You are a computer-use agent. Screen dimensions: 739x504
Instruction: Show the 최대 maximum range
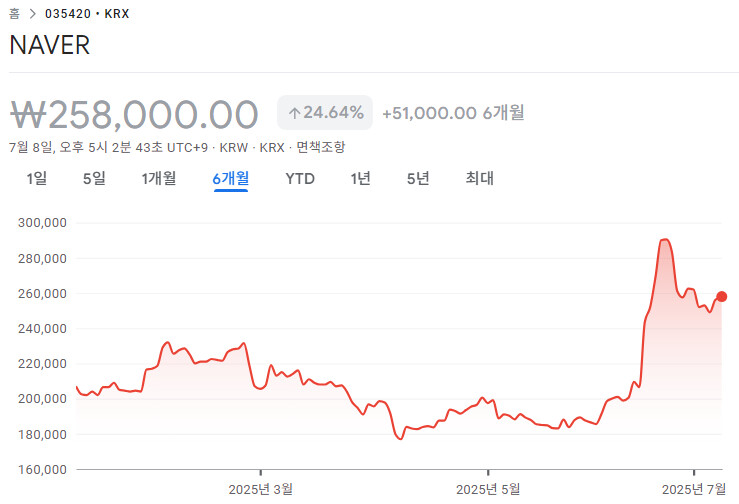point(479,179)
